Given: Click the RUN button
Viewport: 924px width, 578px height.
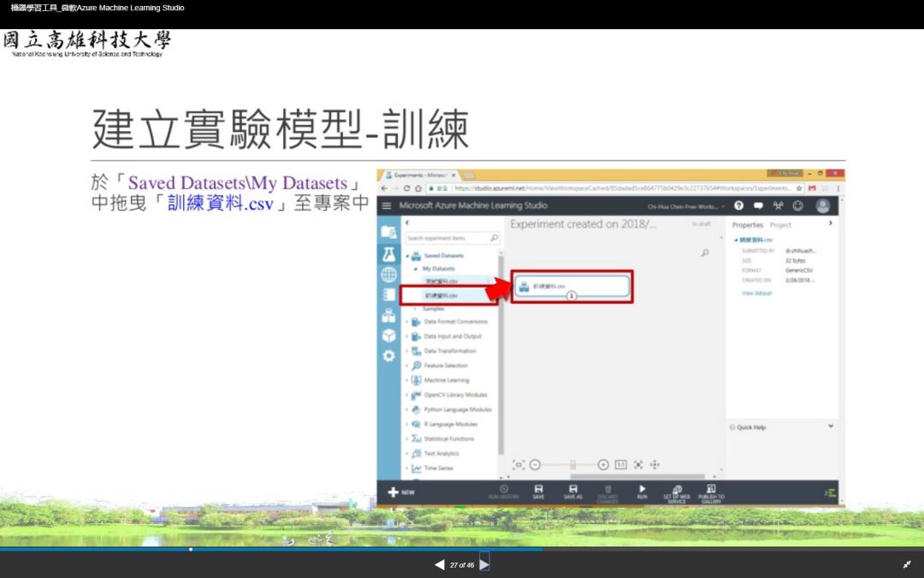Looking at the screenshot, I should (643, 492).
